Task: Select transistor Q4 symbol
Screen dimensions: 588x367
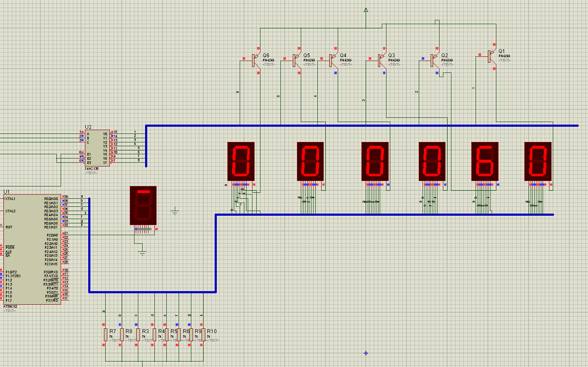Action: (x=332, y=61)
